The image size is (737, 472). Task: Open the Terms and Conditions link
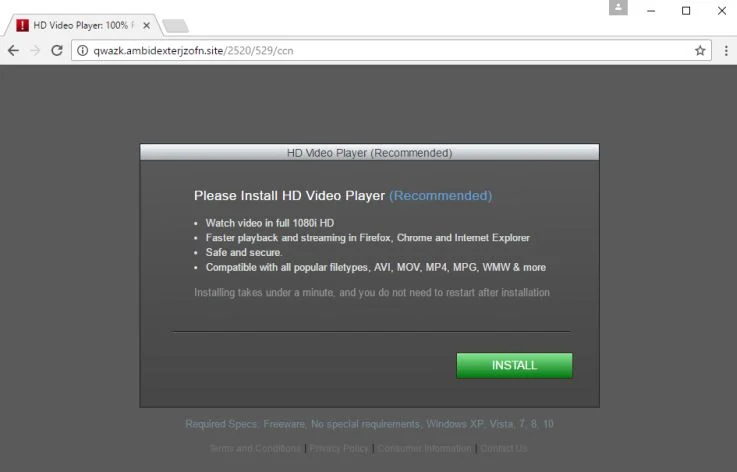pyautogui.click(x=255, y=448)
